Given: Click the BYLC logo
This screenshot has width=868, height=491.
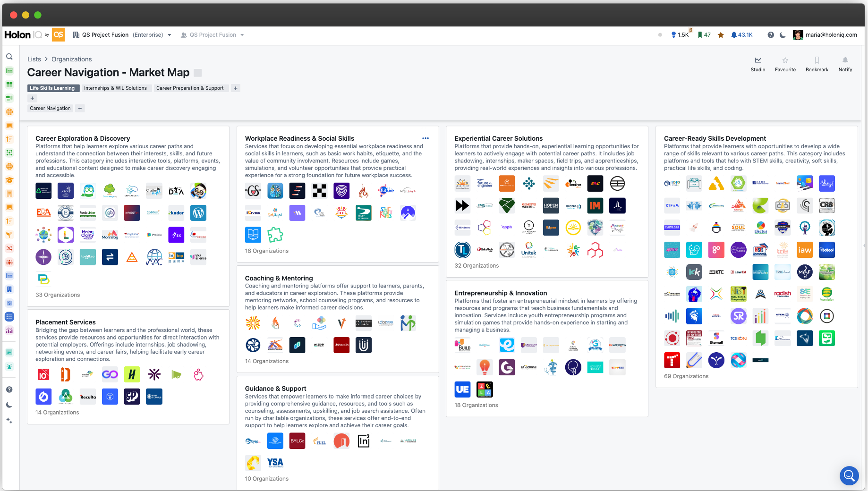Looking at the screenshot, I should (x=298, y=441).
